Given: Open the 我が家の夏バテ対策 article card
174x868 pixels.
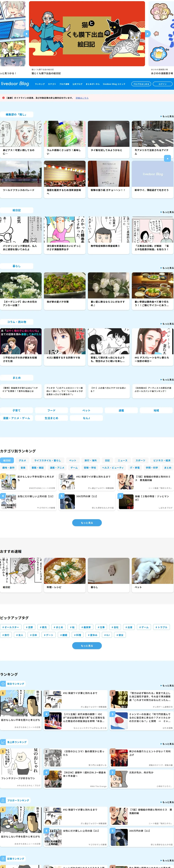Looking at the screenshot, I should point(65,291).
